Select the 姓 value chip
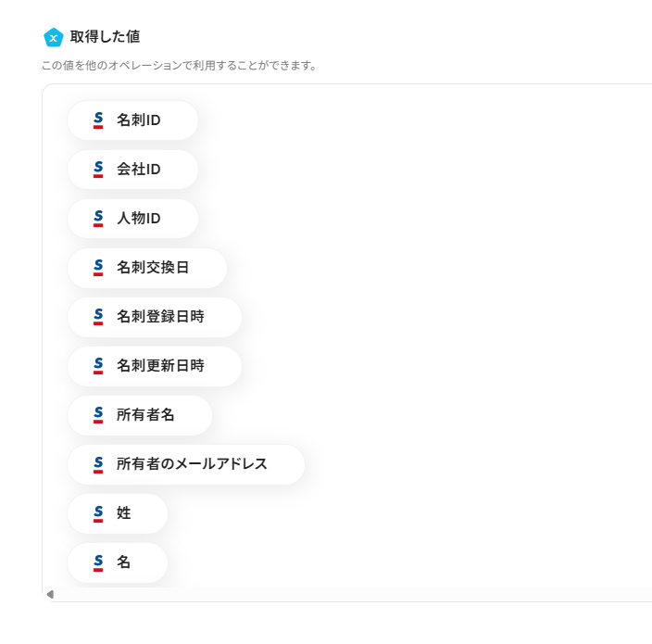652x644 pixels. point(118,513)
